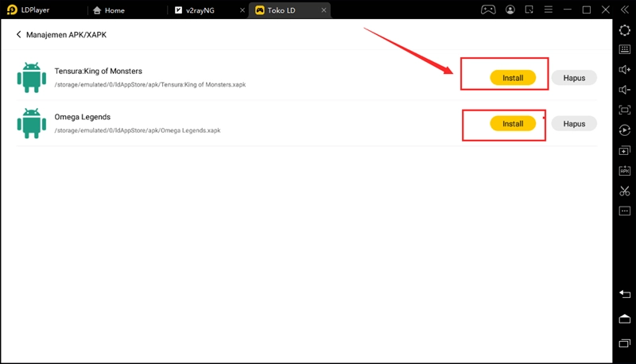Install Omega Legends
Image resolution: width=636 pixels, height=364 pixels.
[x=513, y=124]
